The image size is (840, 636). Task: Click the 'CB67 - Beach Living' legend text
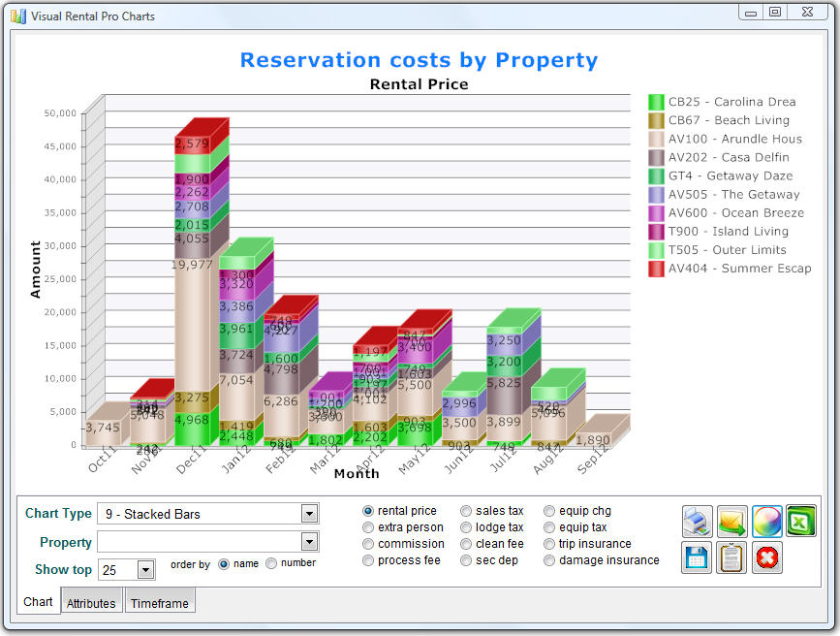[x=729, y=120]
